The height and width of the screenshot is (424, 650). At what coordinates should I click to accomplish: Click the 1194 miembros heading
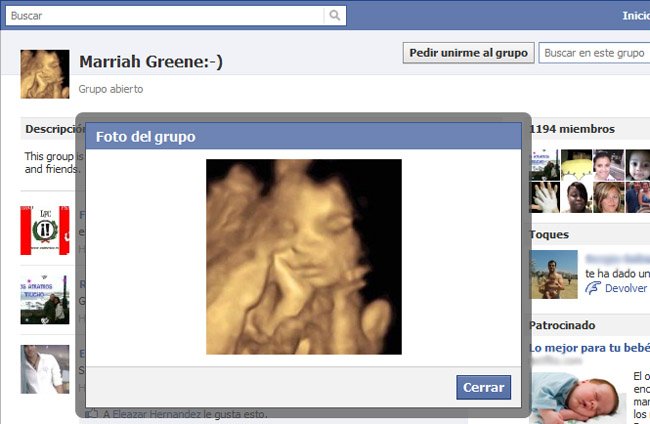pos(572,129)
